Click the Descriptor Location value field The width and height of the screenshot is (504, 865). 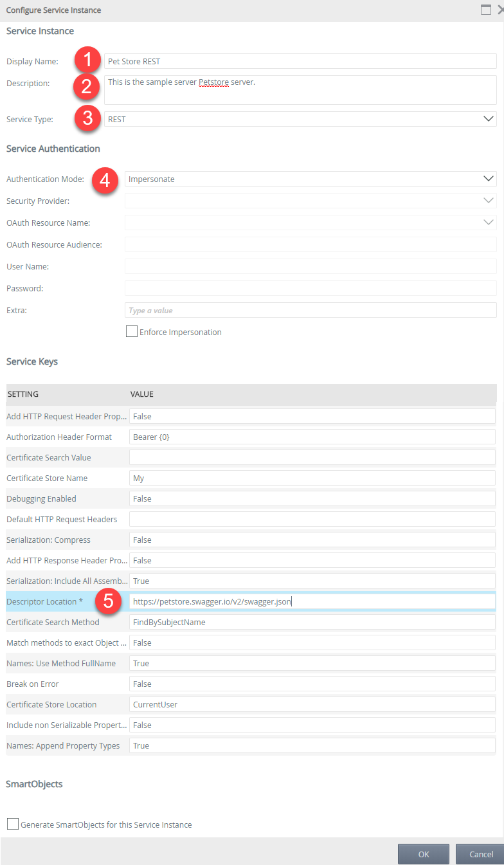[312, 601]
